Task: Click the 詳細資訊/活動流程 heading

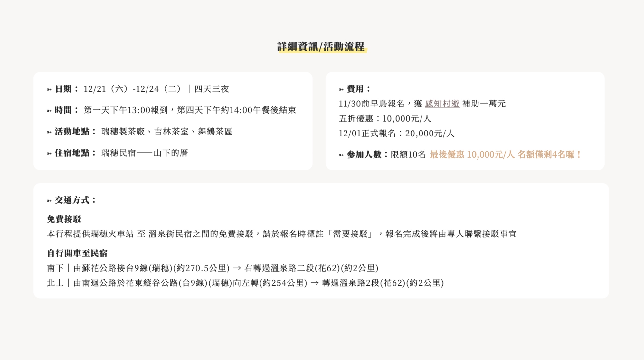Action: [321, 47]
